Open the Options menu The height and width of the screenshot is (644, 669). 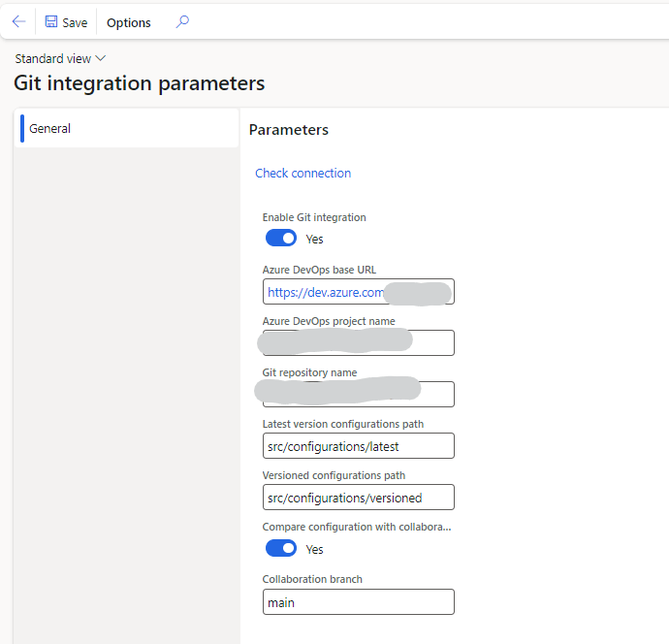click(129, 22)
